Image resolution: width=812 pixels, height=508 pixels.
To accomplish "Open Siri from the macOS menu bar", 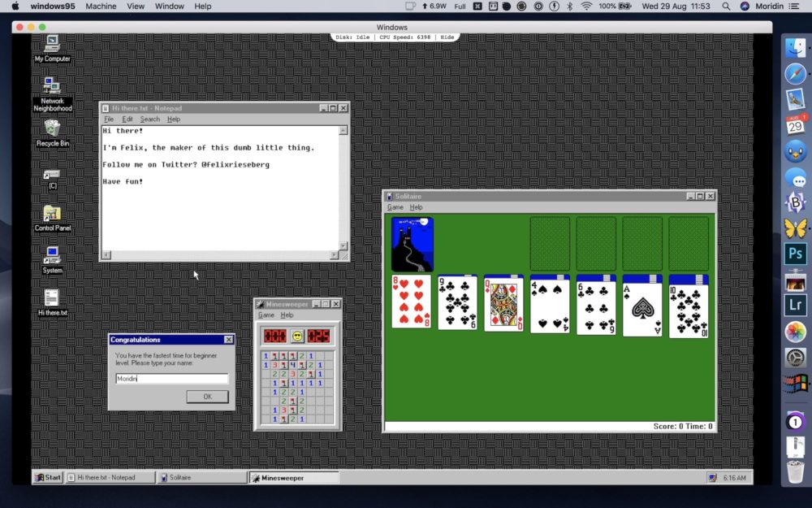I will (745, 7).
